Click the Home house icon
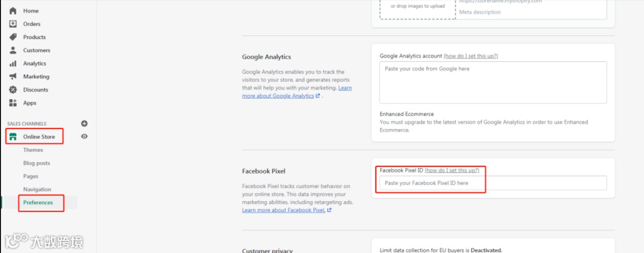Image resolution: width=644 pixels, height=253 pixels. (x=13, y=11)
